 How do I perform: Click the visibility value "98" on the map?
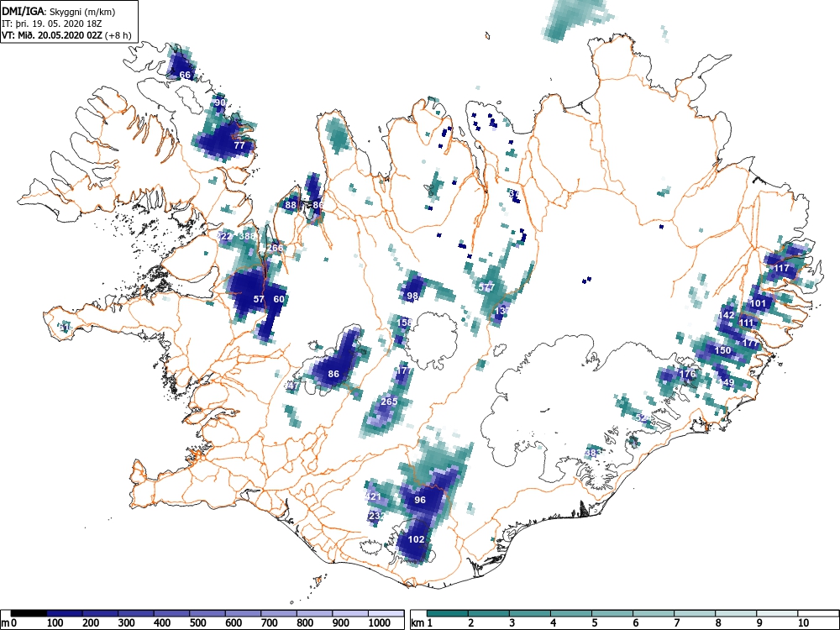(412, 296)
